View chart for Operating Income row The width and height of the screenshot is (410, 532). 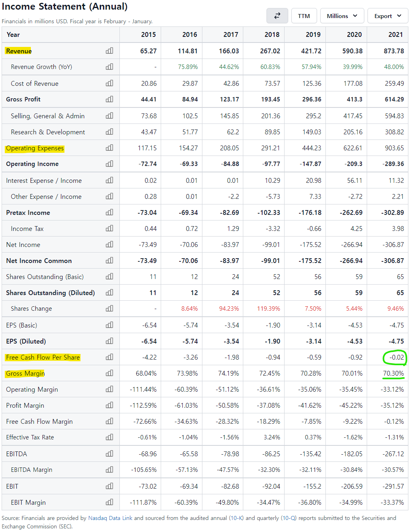click(109, 164)
